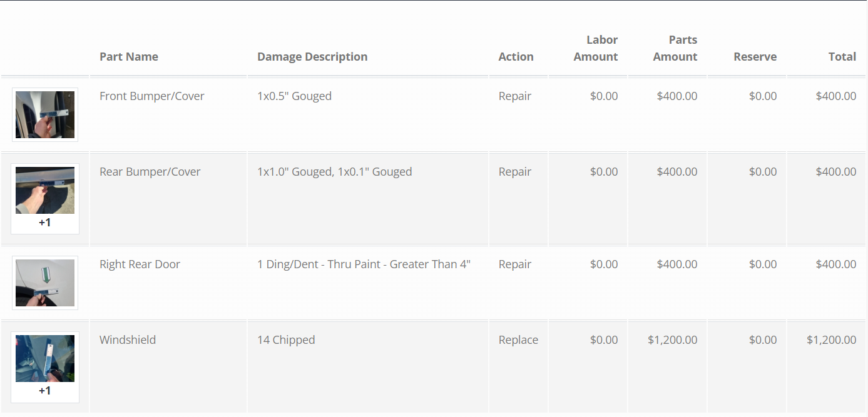The height and width of the screenshot is (417, 868).
Task: Click the Part Name column header
Action: [129, 57]
